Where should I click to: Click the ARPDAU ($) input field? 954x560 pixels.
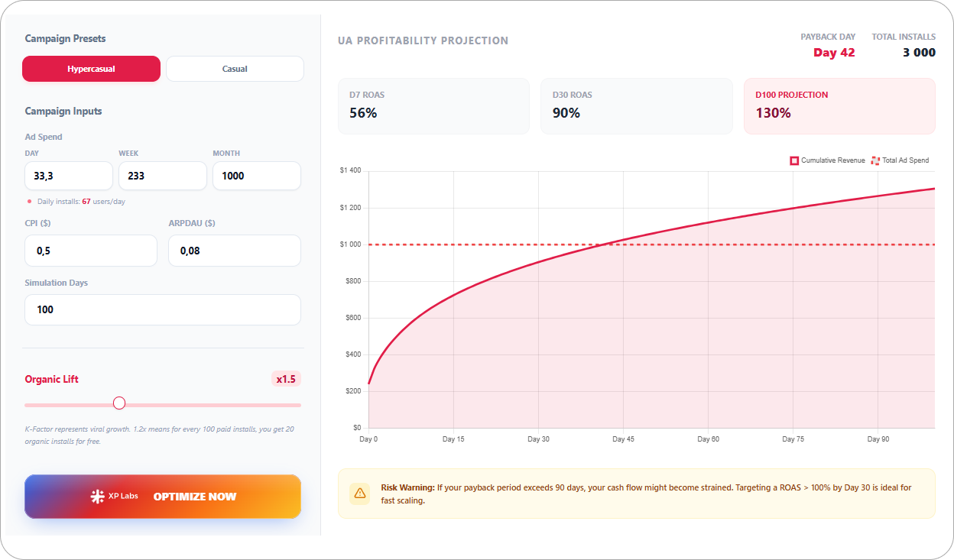pos(234,250)
